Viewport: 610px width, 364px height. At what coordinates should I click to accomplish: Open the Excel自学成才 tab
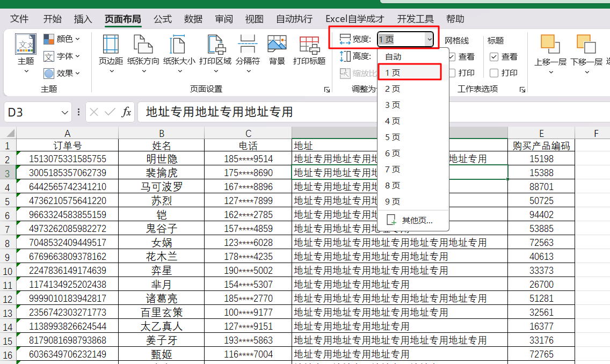(355, 19)
